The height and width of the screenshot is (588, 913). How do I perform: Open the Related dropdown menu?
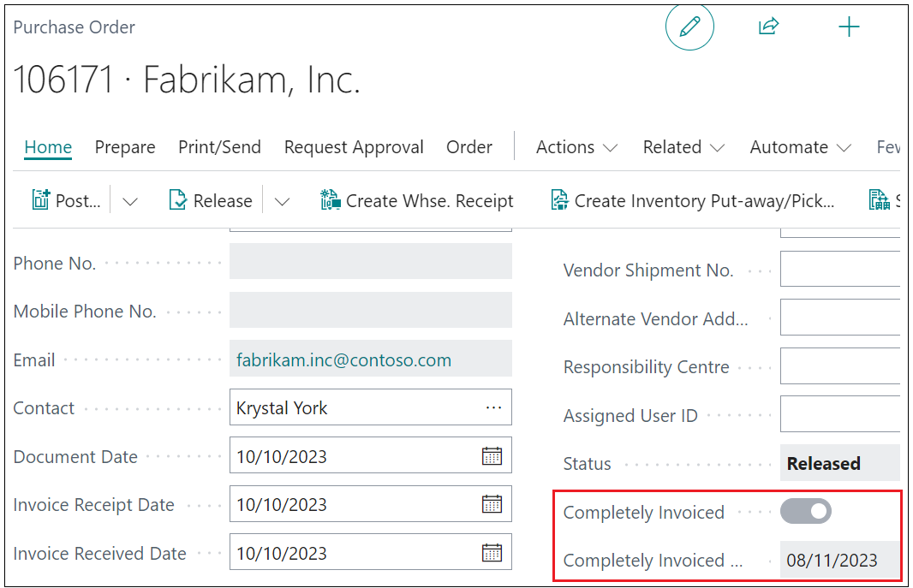pos(683,147)
